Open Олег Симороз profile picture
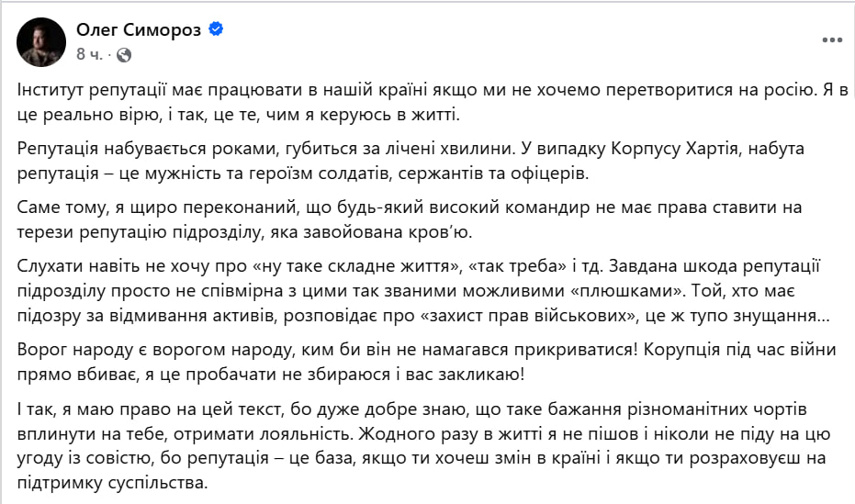 click(x=41, y=42)
